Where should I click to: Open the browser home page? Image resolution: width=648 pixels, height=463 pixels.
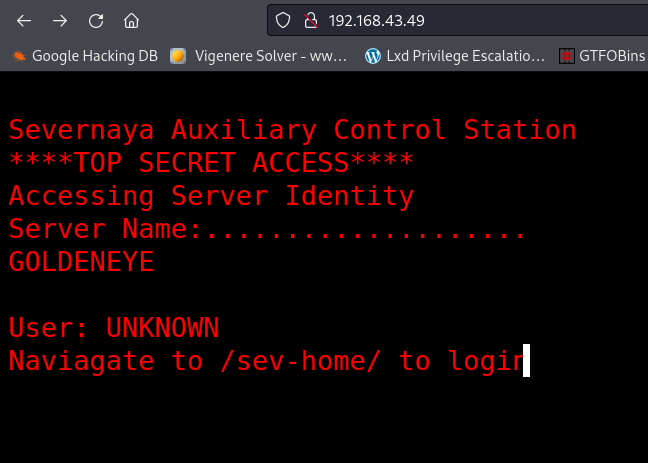(131, 20)
